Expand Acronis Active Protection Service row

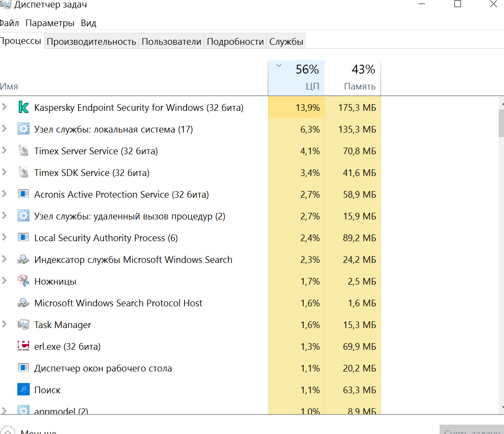tap(4, 193)
